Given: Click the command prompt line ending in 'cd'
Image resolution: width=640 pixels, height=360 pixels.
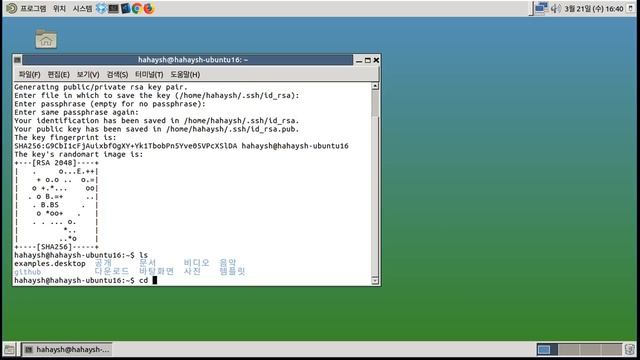Looking at the screenshot, I should point(86,280).
